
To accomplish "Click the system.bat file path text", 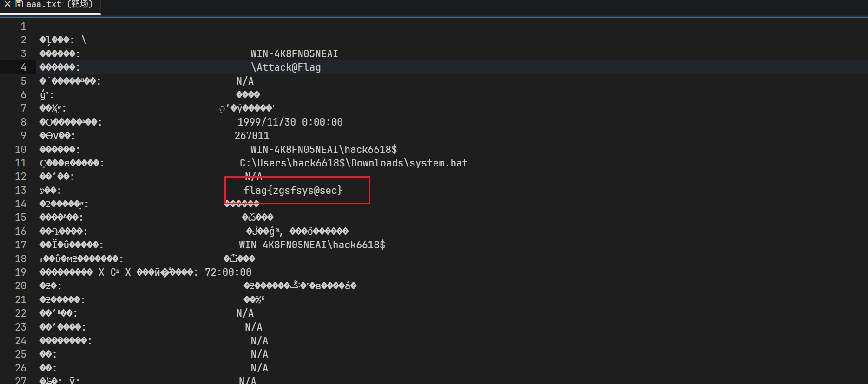I will [x=353, y=163].
